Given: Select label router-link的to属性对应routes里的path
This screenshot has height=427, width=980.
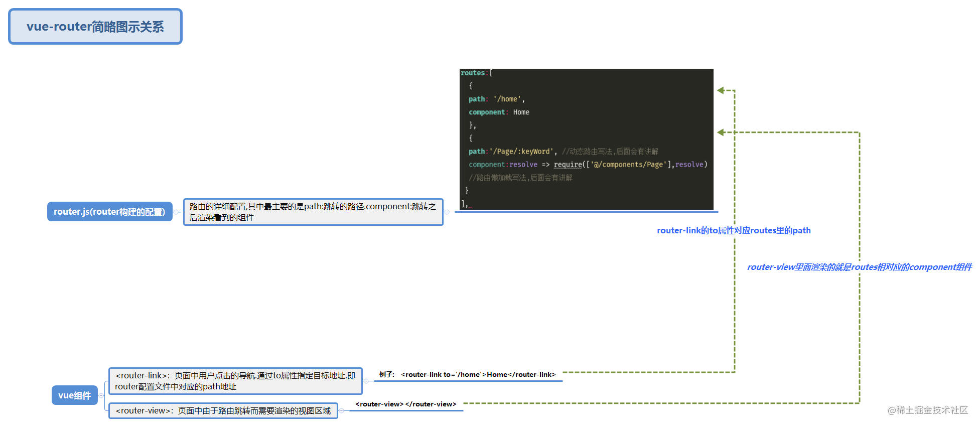Looking at the screenshot, I should tap(734, 230).
